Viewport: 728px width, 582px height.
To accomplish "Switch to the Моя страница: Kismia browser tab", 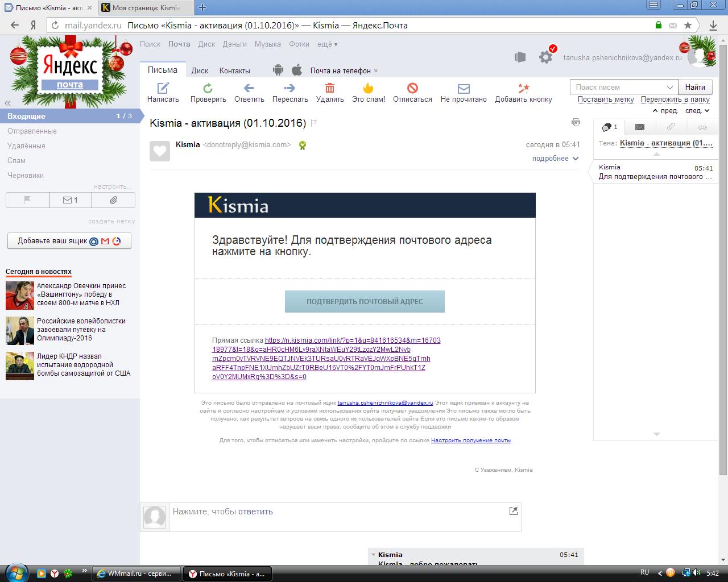I will (146, 8).
